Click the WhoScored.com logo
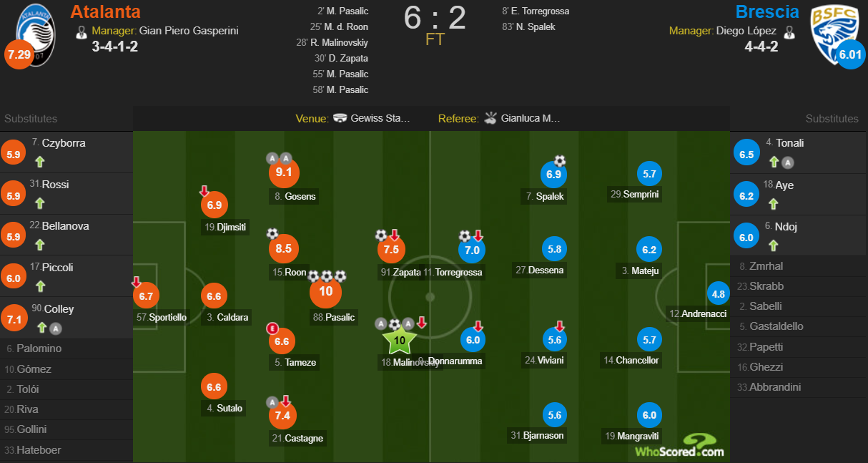Image resolution: width=868 pixels, height=463 pixels. [679, 445]
